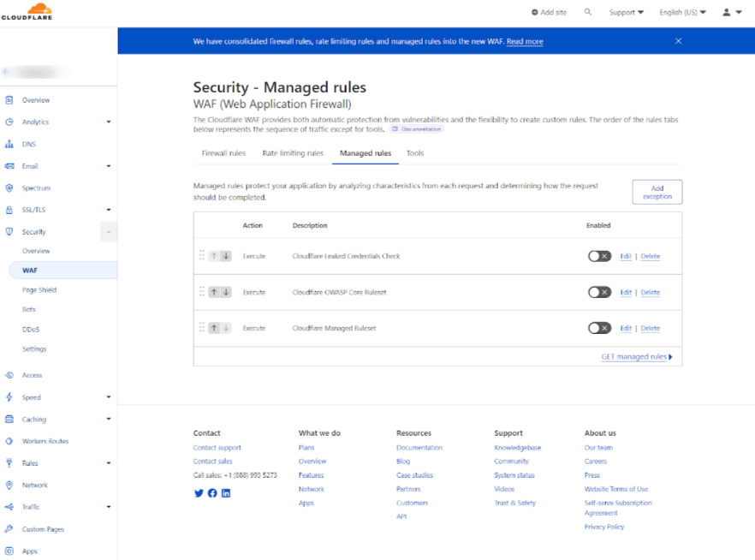755x560 pixels.
Task: Open the Documentation badge link
Action: coord(417,129)
